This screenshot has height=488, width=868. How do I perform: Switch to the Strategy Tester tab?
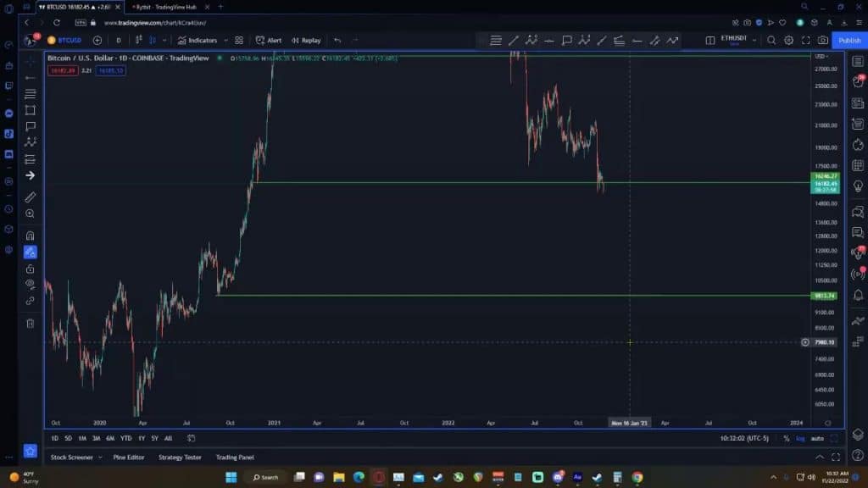click(180, 457)
